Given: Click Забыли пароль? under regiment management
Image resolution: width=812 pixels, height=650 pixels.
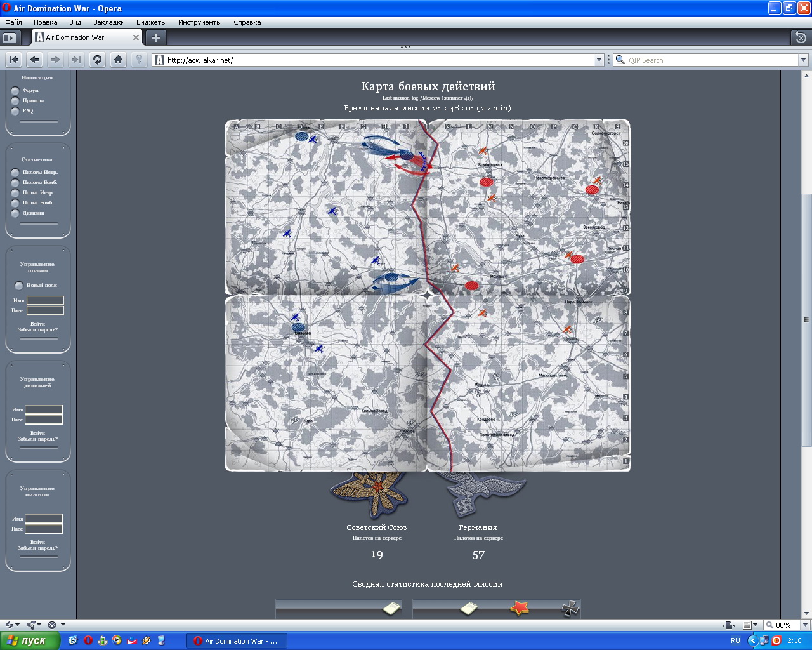Looking at the screenshot, I should pos(37,330).
